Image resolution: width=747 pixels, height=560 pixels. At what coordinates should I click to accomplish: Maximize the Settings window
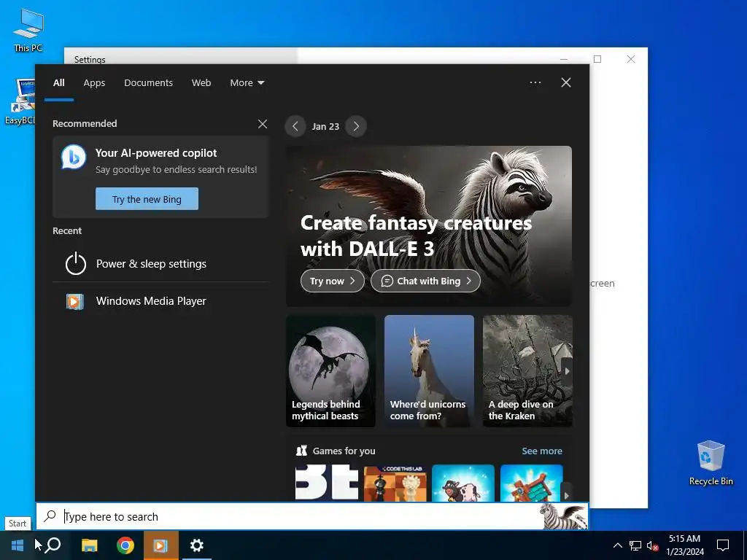597,59
